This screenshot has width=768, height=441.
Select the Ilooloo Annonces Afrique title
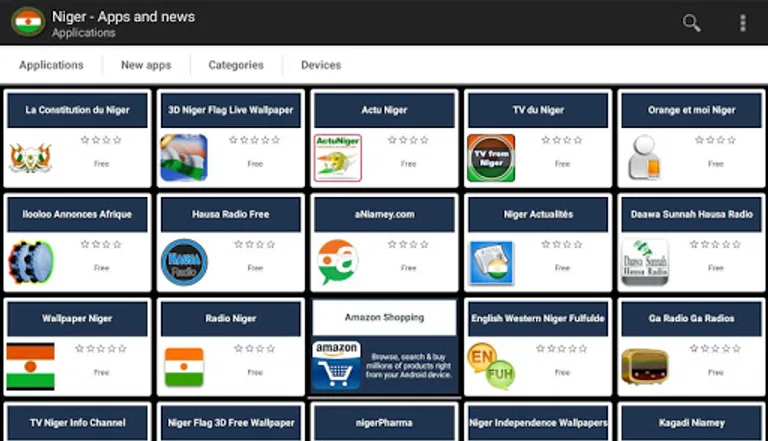(x=77, y=215)
